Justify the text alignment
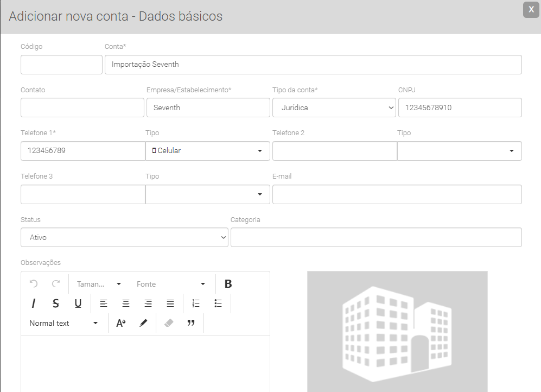The width and height of the screenshot is (541, 392). click(x=170, y=304)
